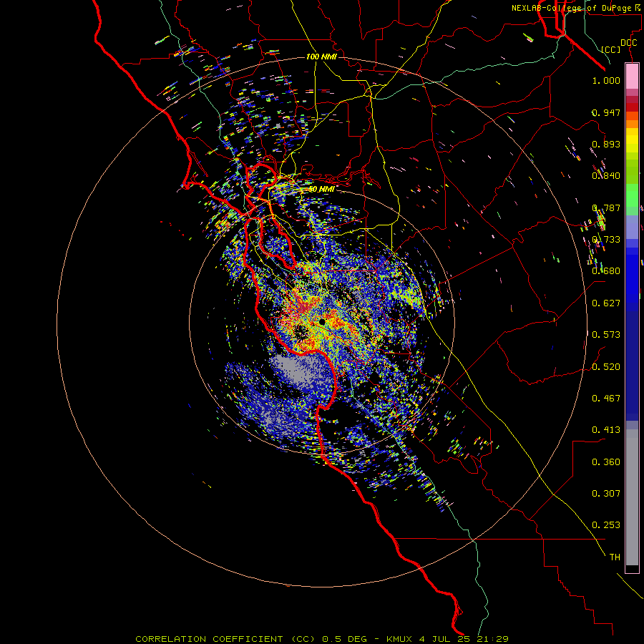Click the 0.787 scale value
Image resolution: width=644 pixels, height=644 pixels.
(x=606, y=208)
